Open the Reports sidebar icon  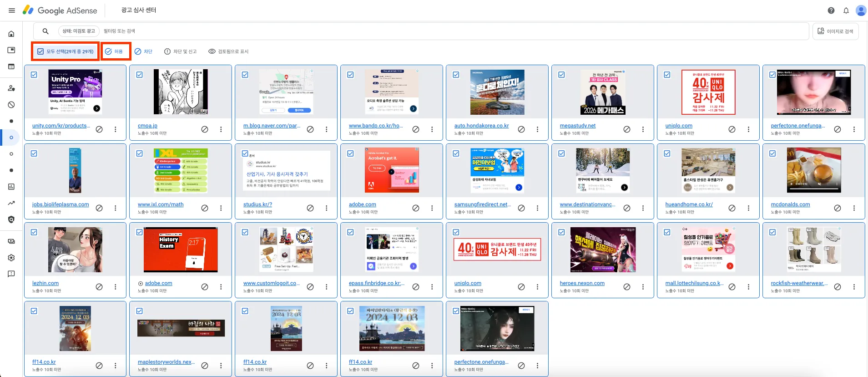click(11, 187)
